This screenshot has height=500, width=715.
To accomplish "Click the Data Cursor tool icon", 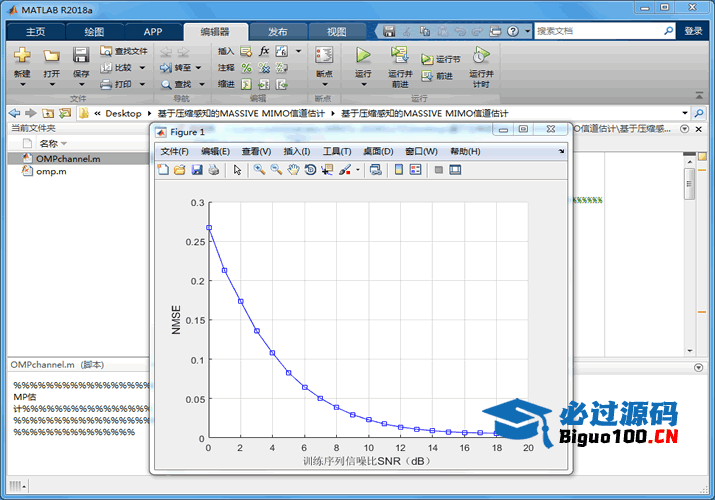I will click(327, 170).
